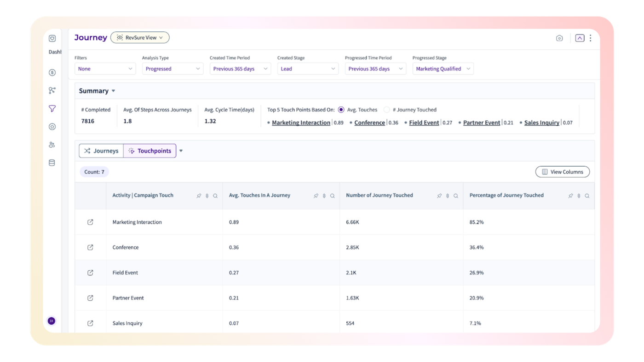Open the Partner Event summary link

(481, 123)
